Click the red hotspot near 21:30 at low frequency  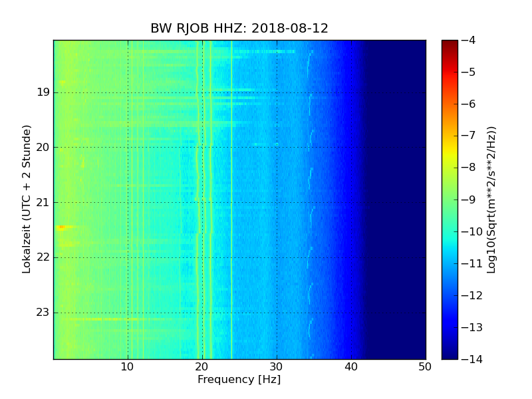point(61,227)
